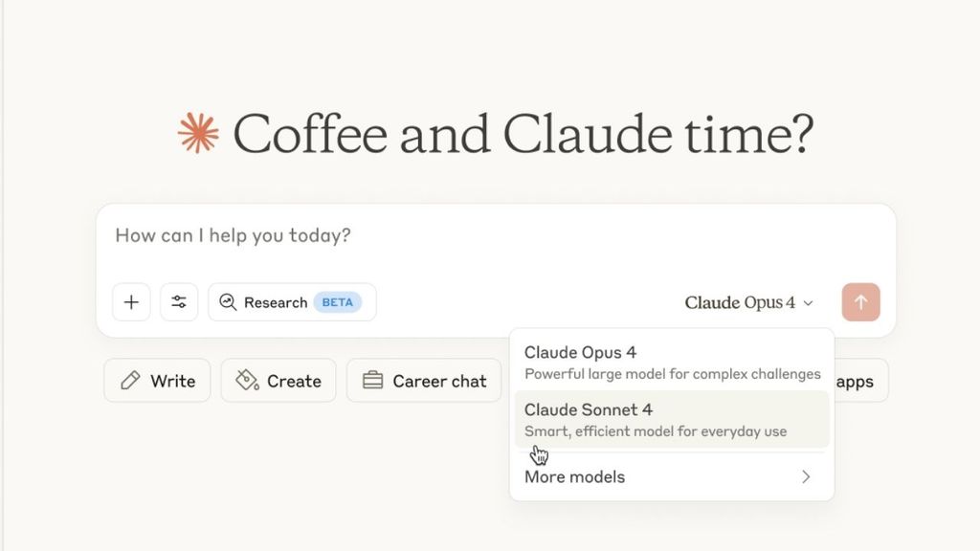Click the briefcase icon beside Career chat
The width and height of the screenshot is (980, 551).
coord(372,381)
